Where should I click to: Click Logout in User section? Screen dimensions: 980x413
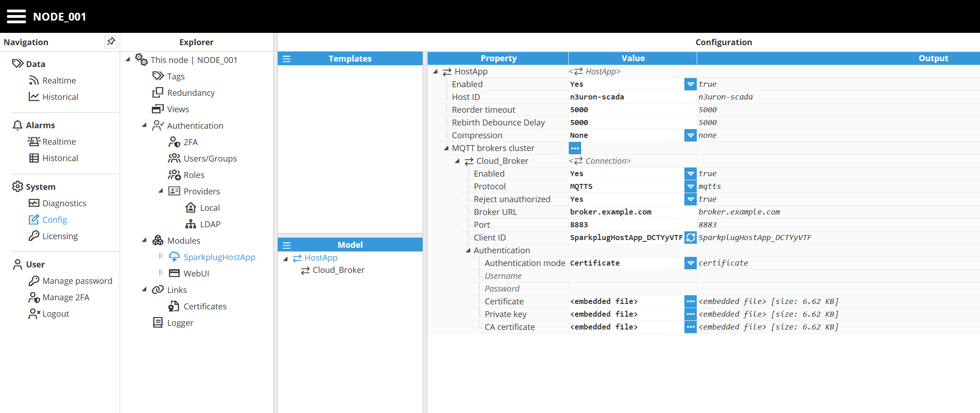(55, 314)
